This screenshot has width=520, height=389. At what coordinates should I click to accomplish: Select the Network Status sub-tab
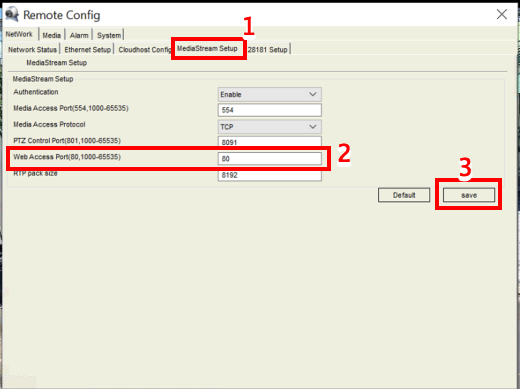click(32, 50)
